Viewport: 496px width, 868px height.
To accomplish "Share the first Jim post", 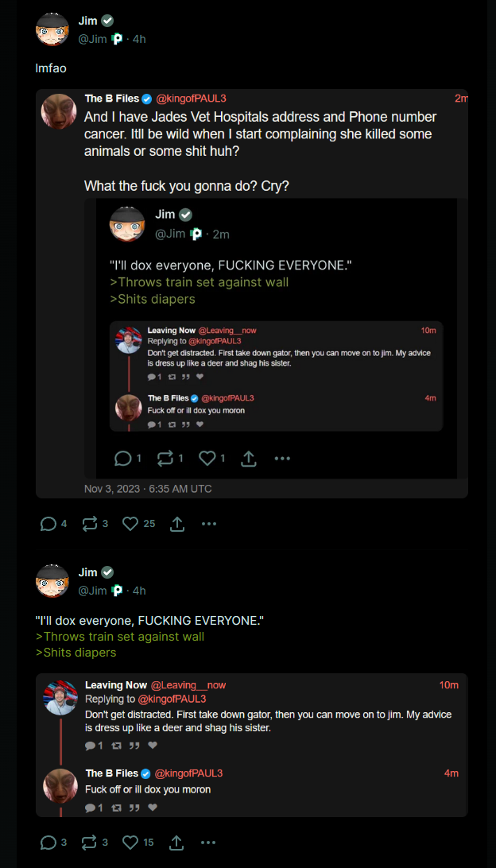I will [x=177, y=524].
